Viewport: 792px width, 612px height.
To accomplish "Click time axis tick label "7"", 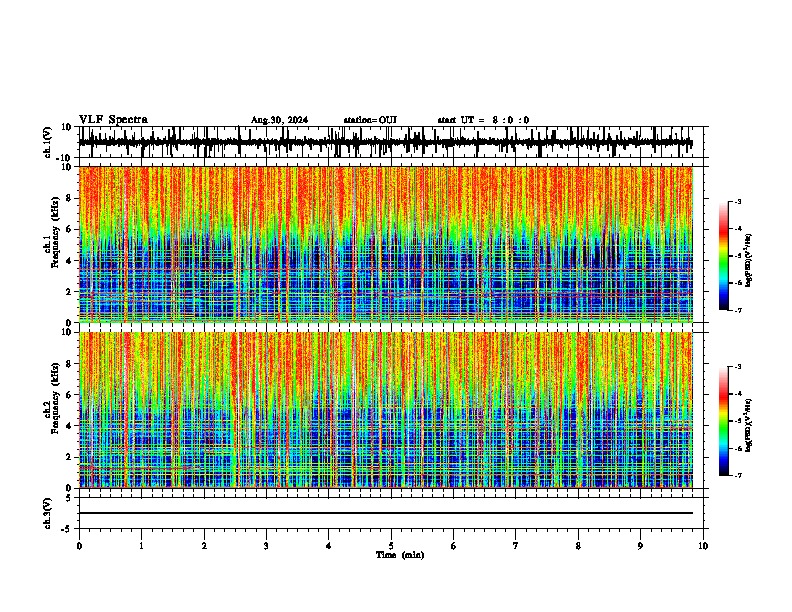I will coord(516,546).
